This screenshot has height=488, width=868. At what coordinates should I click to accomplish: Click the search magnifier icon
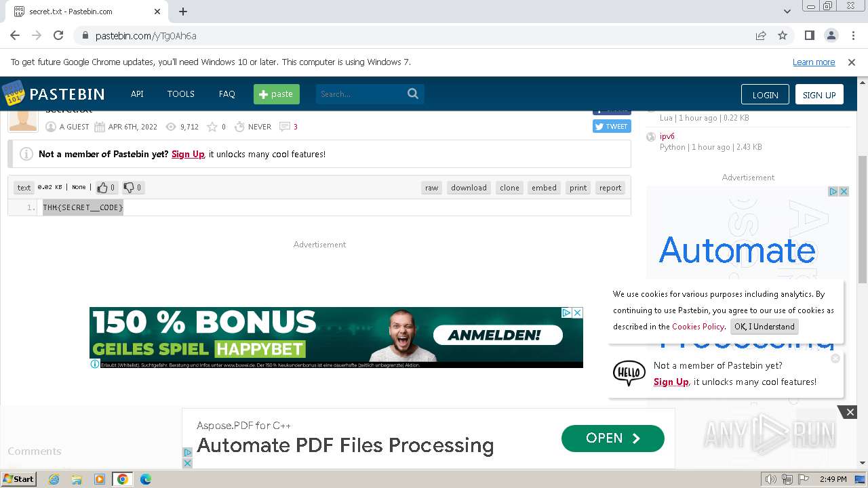pyautogui.click(x=413, y=94)
